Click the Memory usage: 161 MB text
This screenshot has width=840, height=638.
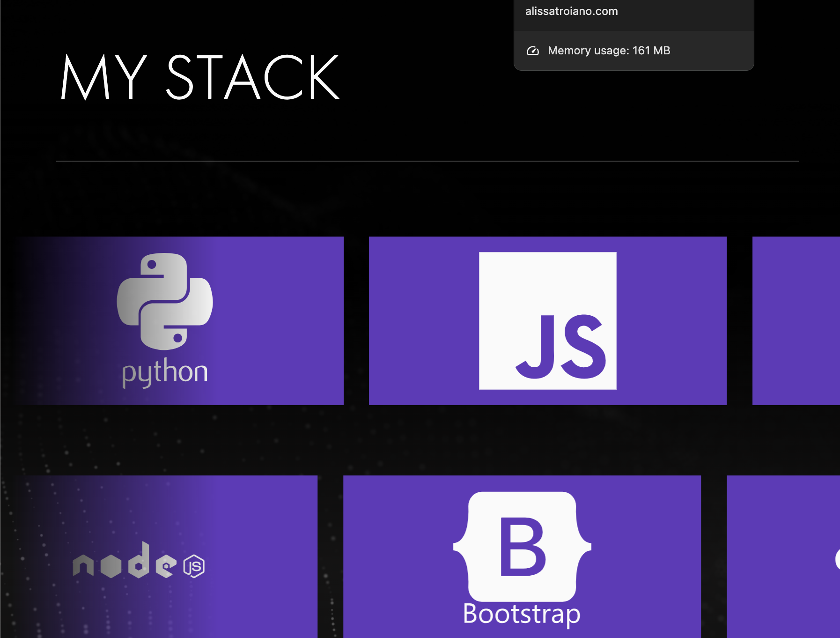(x=609, y=51)
